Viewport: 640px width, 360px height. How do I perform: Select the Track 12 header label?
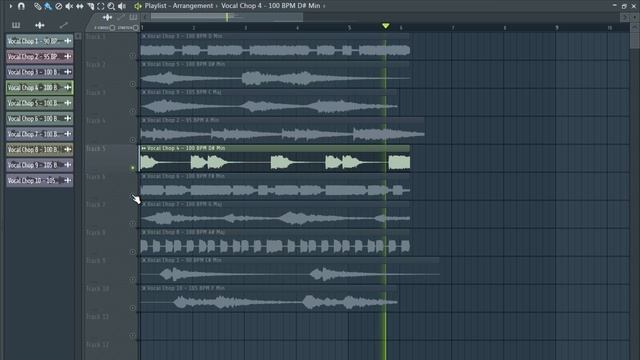[x=98, y=345]
